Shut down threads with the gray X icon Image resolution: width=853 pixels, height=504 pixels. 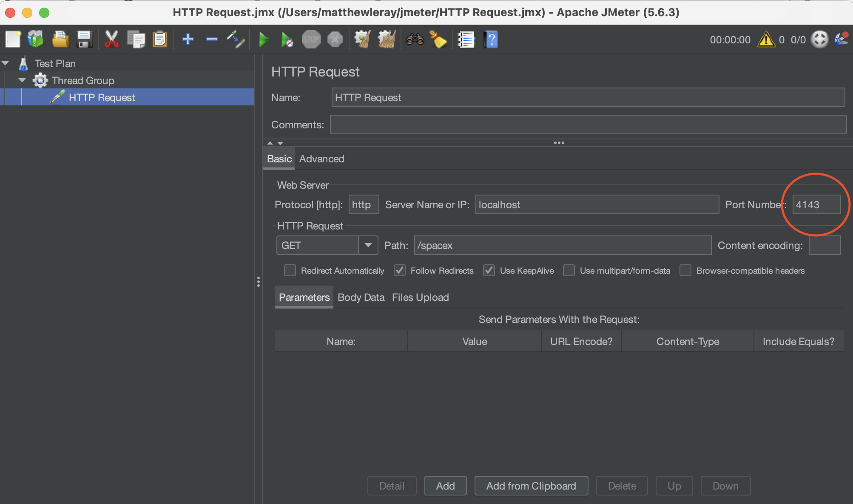(335, 40)
